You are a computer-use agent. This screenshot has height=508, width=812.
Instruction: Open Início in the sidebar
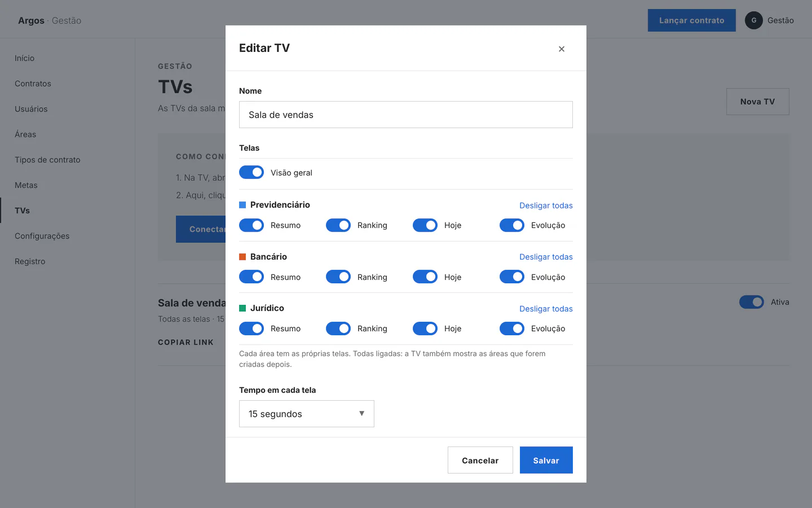click(x=25, y=58)
